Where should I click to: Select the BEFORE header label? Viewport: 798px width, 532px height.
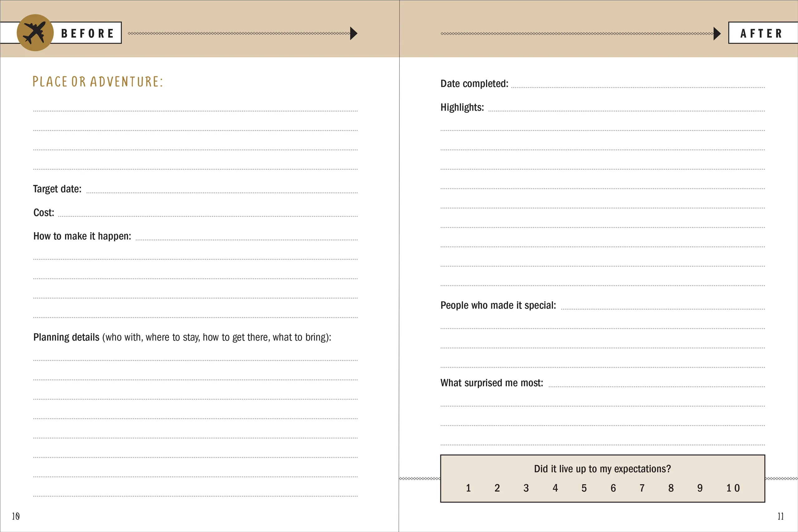(88, 33)
